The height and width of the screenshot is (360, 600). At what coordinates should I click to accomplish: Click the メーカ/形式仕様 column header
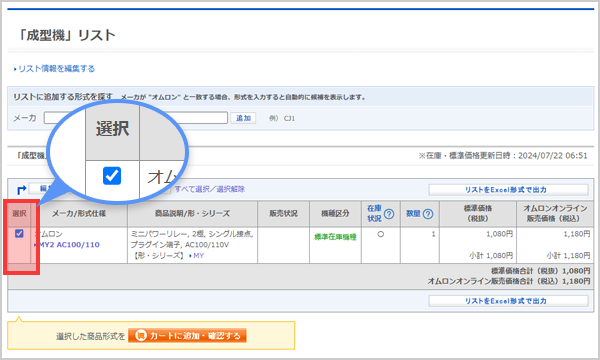(78, 213)
